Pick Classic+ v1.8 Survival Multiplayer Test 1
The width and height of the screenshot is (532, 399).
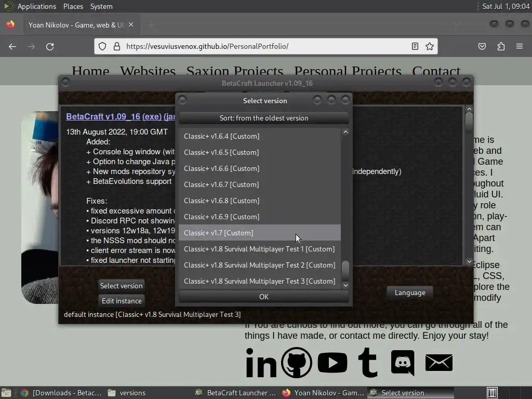[260, 249]
